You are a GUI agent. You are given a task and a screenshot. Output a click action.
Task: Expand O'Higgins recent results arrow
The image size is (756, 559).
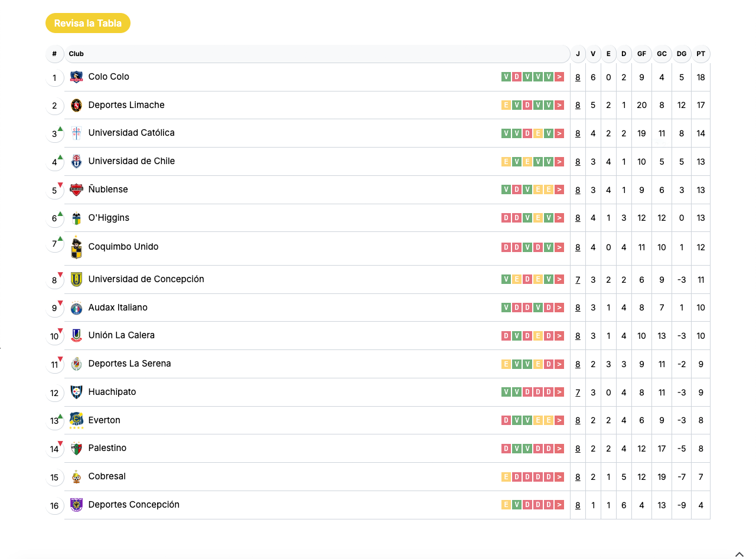pos(559,218)
